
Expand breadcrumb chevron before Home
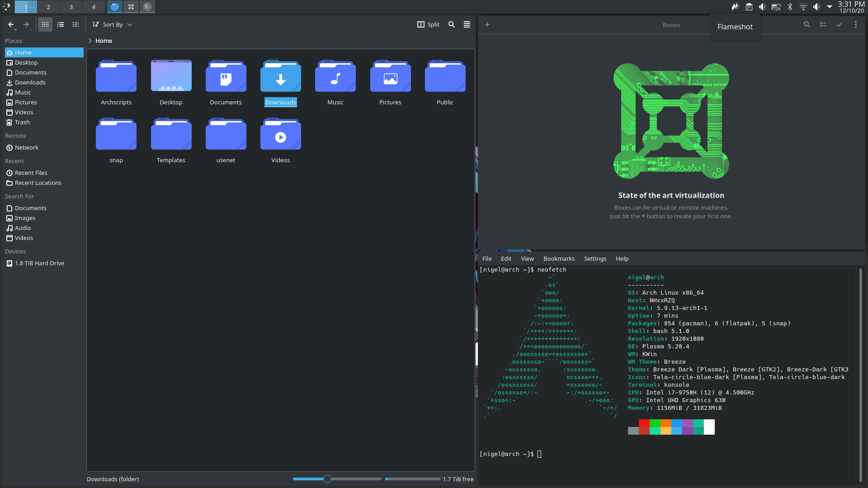(x=90, y=41)
